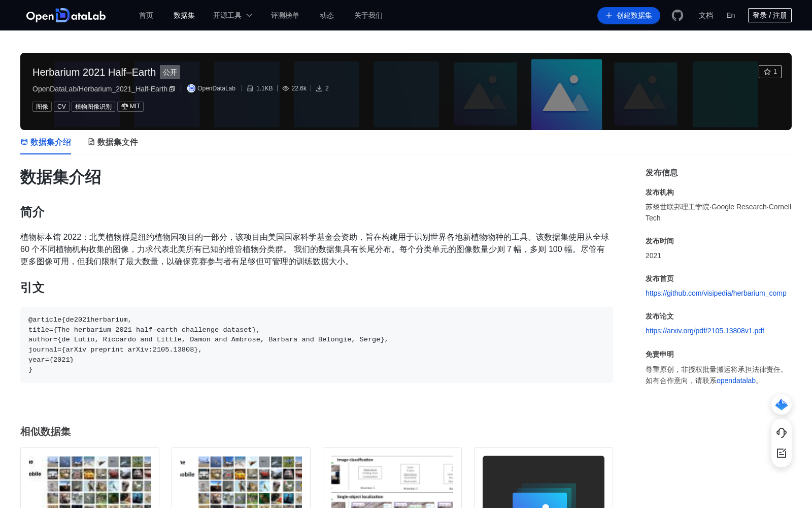Click the publish year 2021 value
812x508 pixels.
653,256
